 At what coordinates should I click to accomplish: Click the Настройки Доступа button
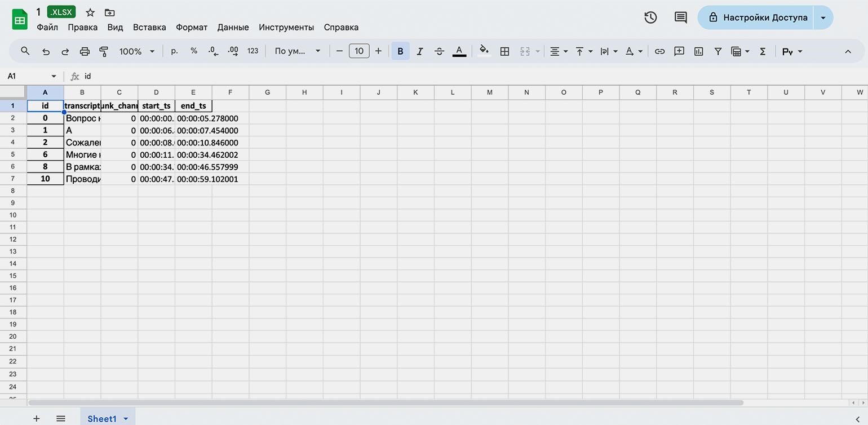[x=755, y=17]
